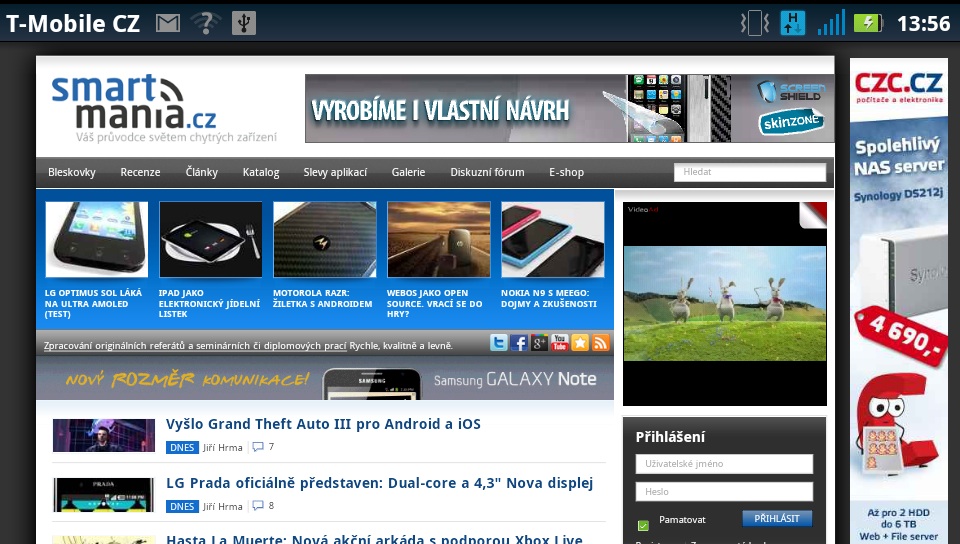This screenshot has height=544, width=960.
Task: Open the Diskuzní fórum menu item
Action: [x=487, y=173]
